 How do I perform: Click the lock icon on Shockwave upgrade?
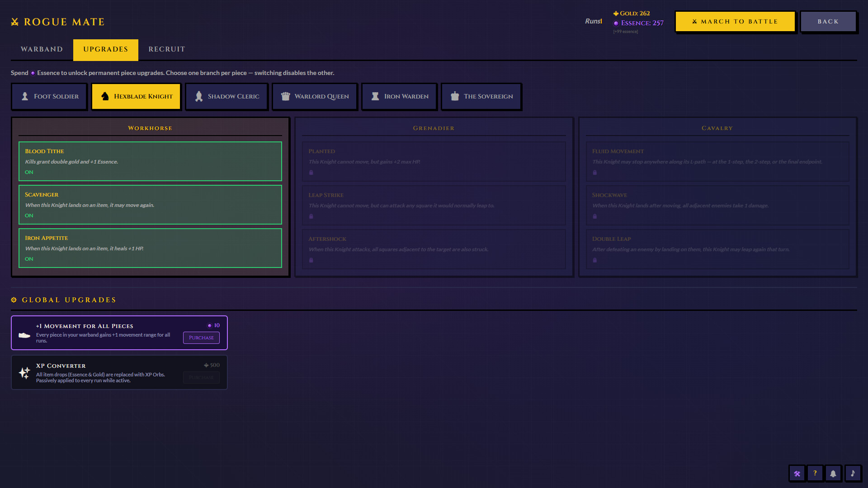(594, 216)
